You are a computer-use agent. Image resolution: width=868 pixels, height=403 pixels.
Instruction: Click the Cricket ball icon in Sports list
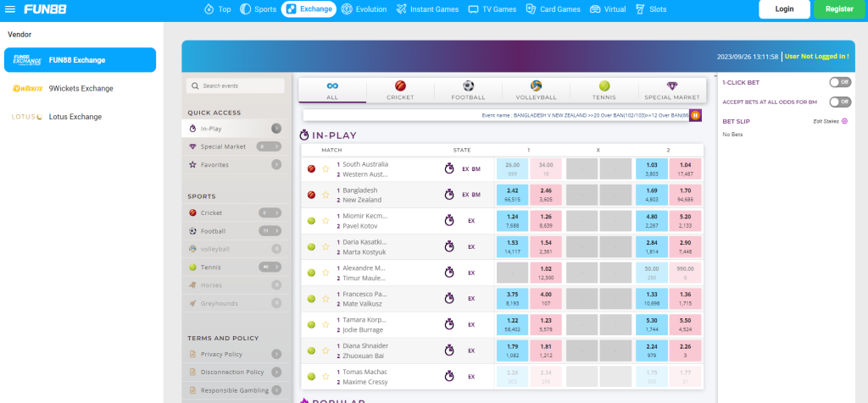point(192,213)
